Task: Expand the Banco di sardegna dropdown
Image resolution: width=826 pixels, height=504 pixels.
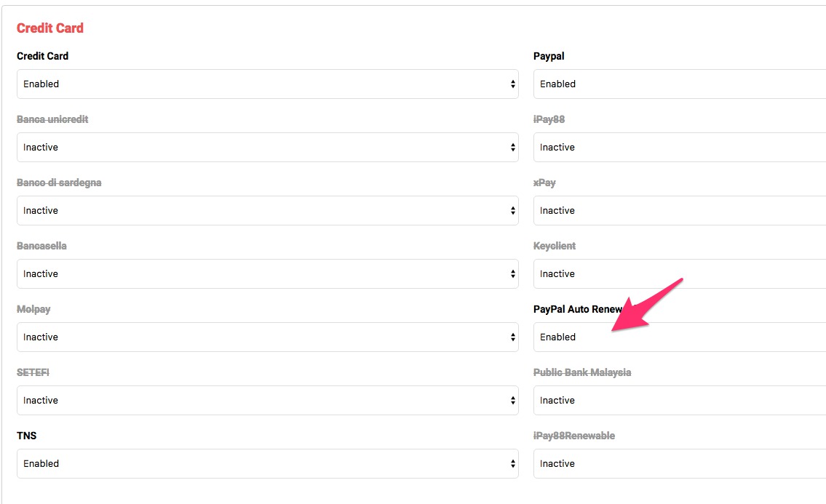Action: pos(267,211)
